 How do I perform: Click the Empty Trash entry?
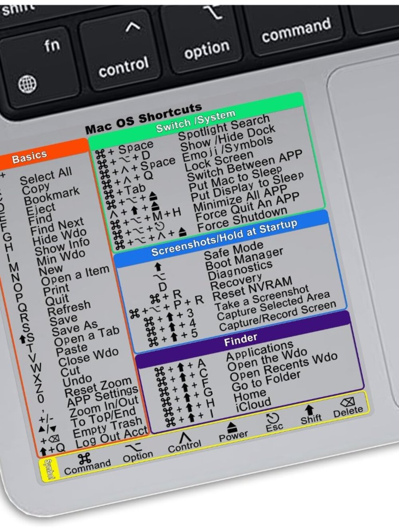[108, 427]
